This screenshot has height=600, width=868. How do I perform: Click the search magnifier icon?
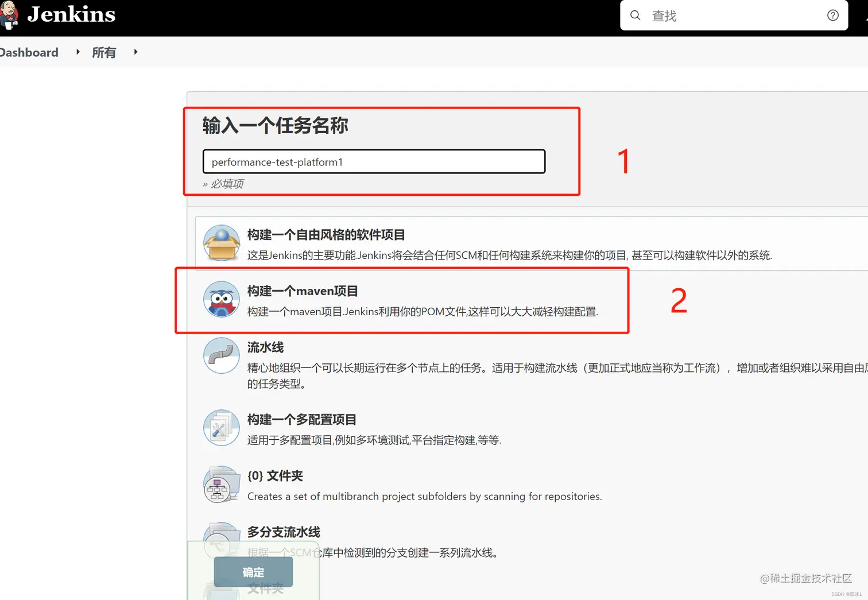[x=635, y=16]
